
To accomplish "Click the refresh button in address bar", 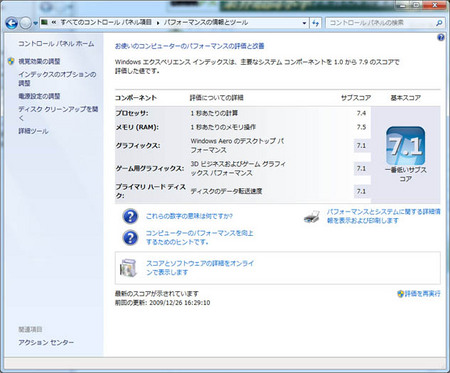I will click(x=315, y=23).
